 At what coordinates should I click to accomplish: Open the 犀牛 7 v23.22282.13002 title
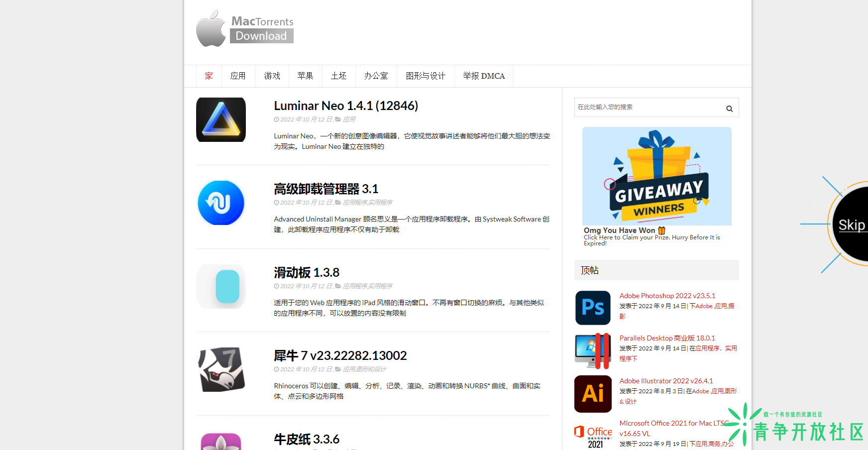340,355
